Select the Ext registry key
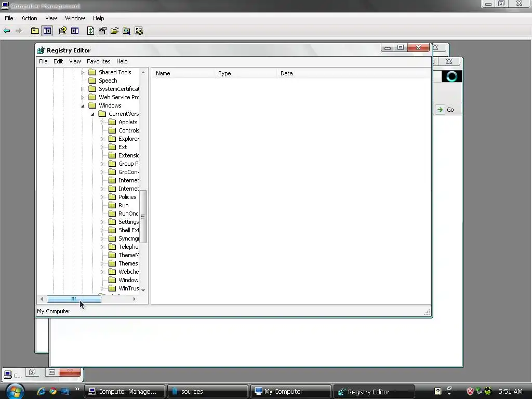This screenshot has height=399, width=532. [123, 147]
